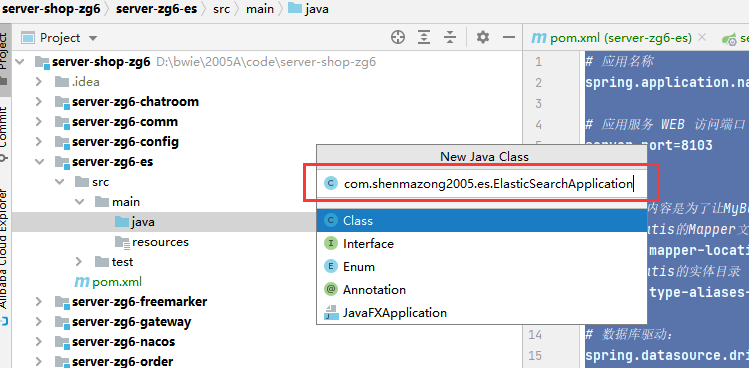
Task: Select the resources folder
Action: click(152, 242)
